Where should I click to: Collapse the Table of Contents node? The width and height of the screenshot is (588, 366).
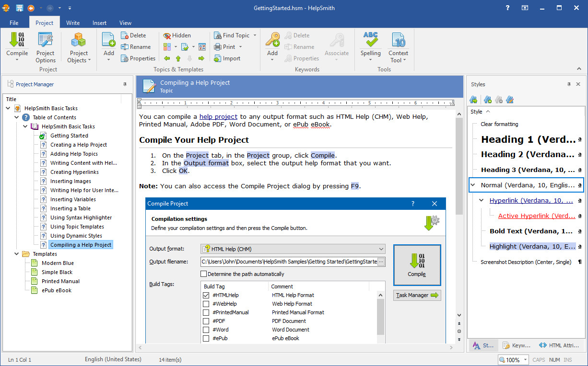coord(17,117)
